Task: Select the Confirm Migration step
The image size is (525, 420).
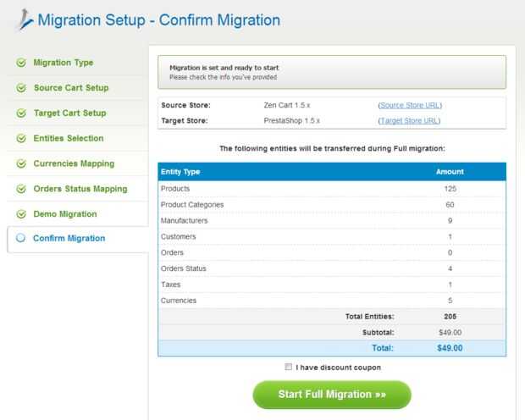Action: pyautogui.click(x=69, y=239)
